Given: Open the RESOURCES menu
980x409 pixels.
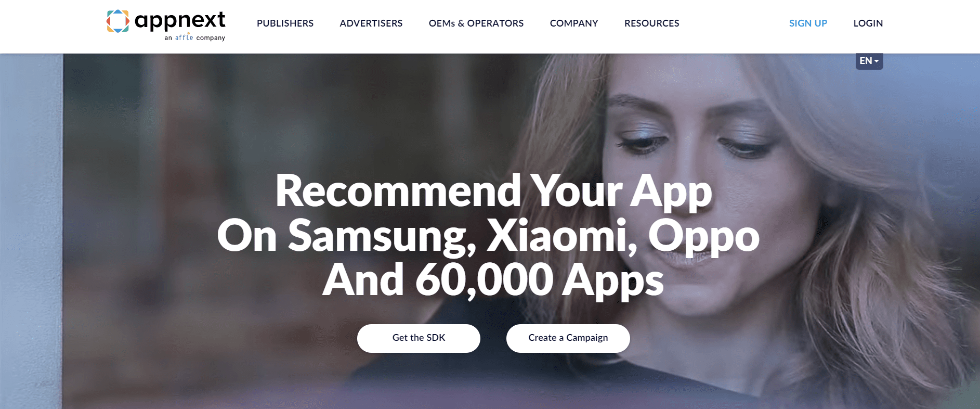Looking at the screenshot, I should [652, 23].
